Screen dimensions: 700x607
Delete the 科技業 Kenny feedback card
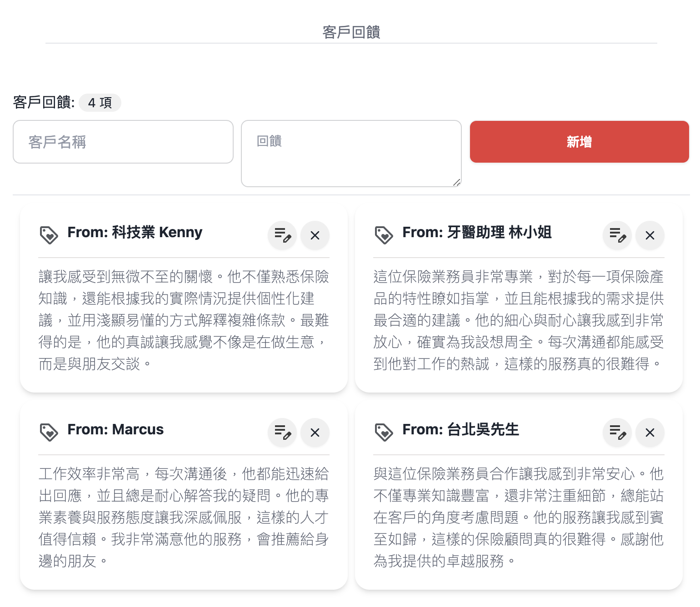tap(315, 235)
